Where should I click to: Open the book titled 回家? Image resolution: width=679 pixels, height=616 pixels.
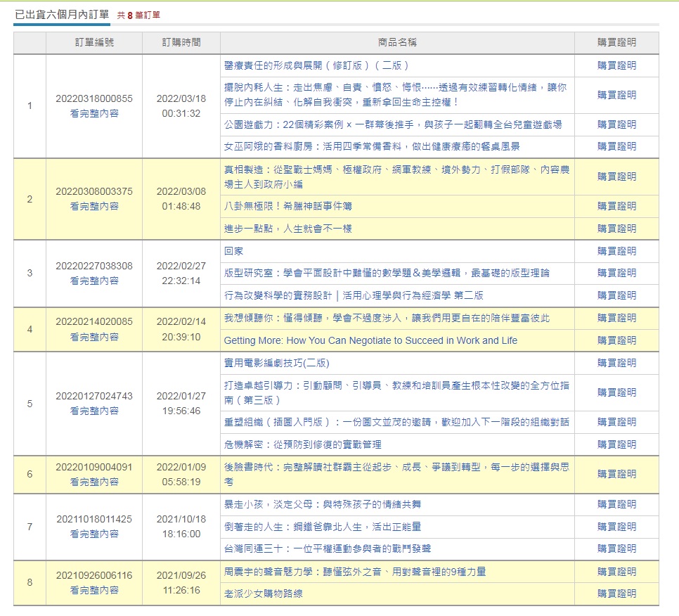coord(233,251)
